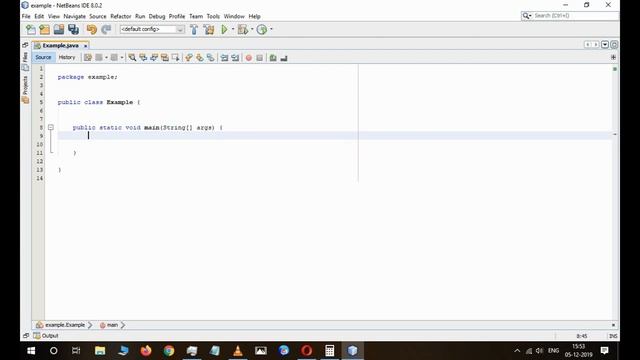The height and width of the screenshot is (360, 640).
Task: Collapse the main method code fold
Action: [x=51, y=127]
